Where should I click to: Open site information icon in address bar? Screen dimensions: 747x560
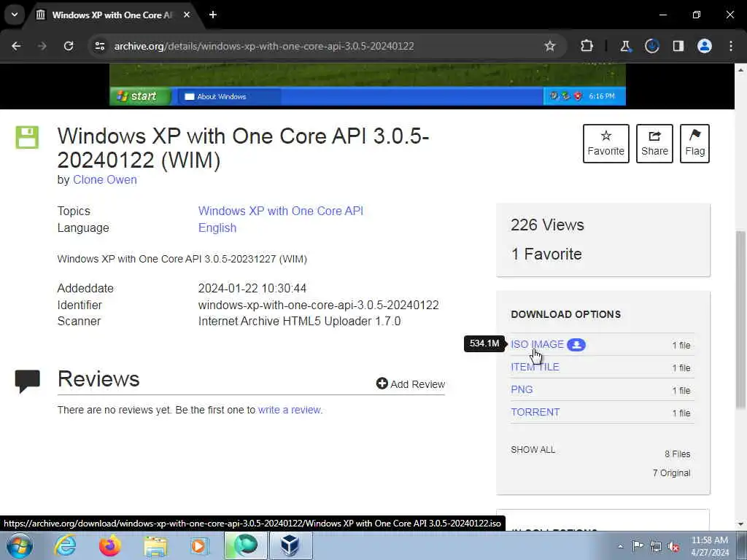click(99, 46)
